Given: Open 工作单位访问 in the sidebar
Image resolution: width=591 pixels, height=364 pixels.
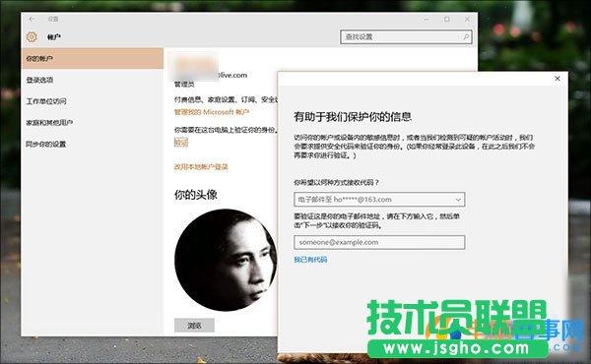Looking at the screenshot, I should point(93,101).
